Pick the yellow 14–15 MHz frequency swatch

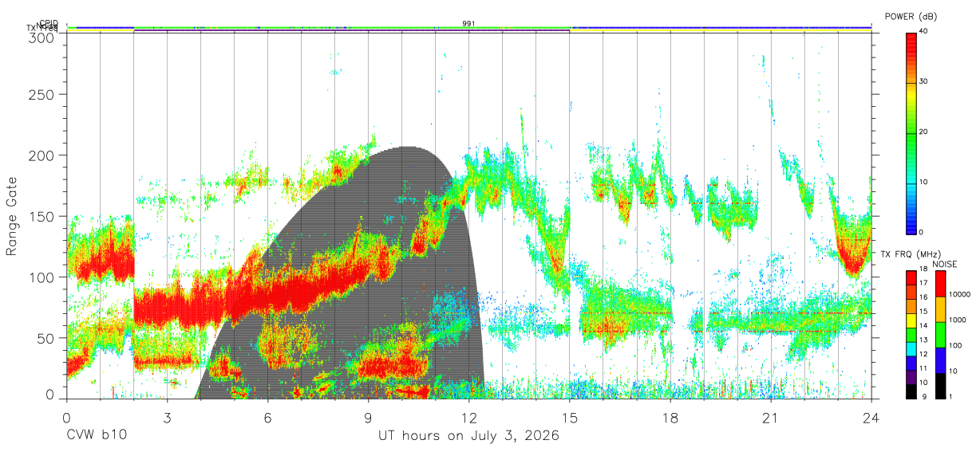click(911, 320)
